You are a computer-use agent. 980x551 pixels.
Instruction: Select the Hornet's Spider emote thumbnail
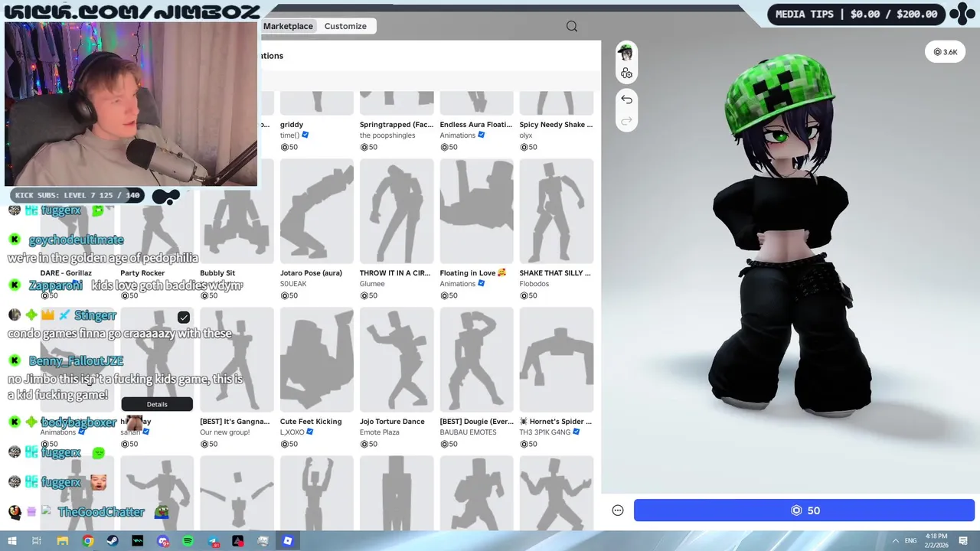click(x=557, y=359)
